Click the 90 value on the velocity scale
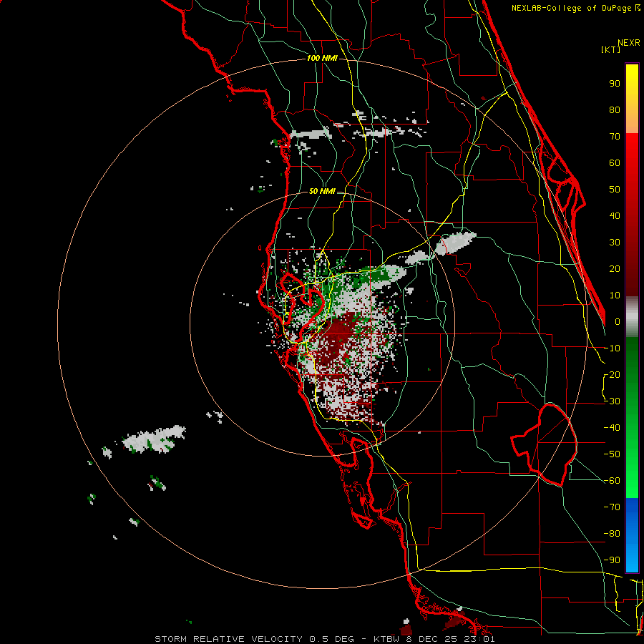This screenshot has height=644, width=644. tap(615, 84)
